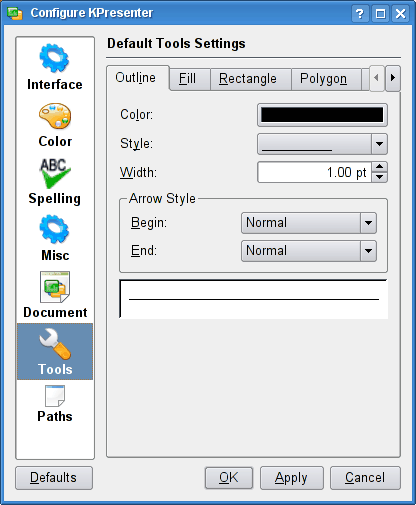Image resolution: width=416 pixels, height=505 pixels.
Task: Open the Interface settings gear icon
Action: pyautogui.click(x=54, y=58)
